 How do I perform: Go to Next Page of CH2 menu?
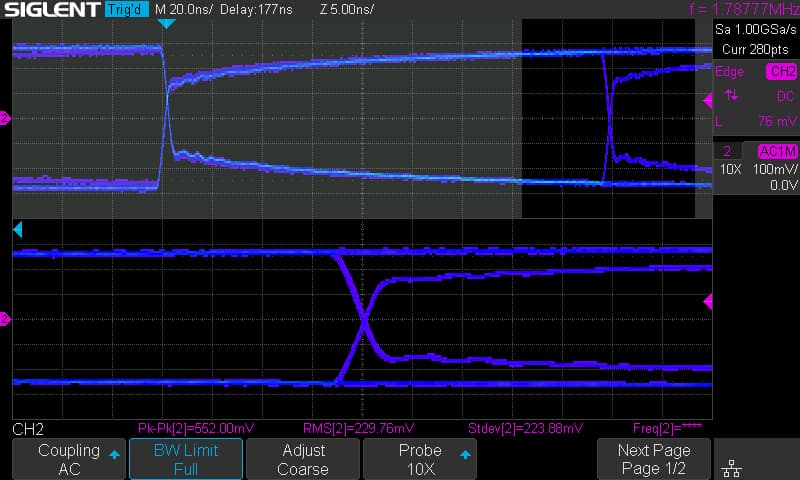click(x=653, y=459)
